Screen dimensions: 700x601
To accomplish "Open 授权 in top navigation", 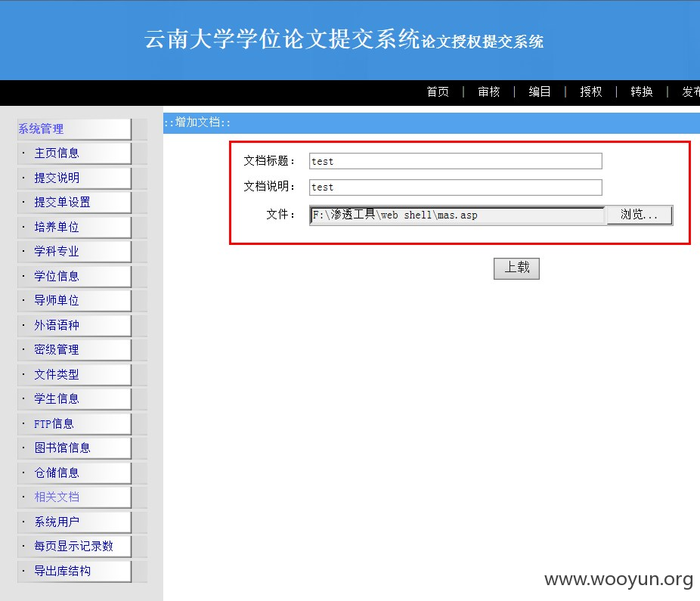I will [x=591, y=91].
